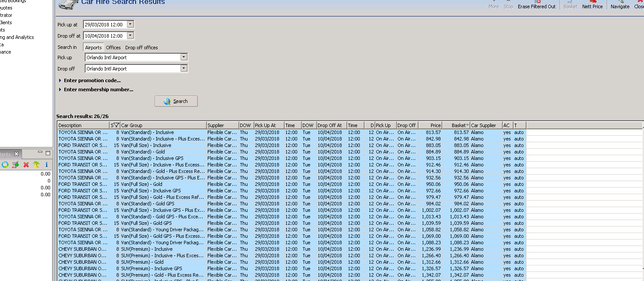This screenshot has height=281, width=644.
Task: Select the Drop off offices tab
Action: pos(142,48)
